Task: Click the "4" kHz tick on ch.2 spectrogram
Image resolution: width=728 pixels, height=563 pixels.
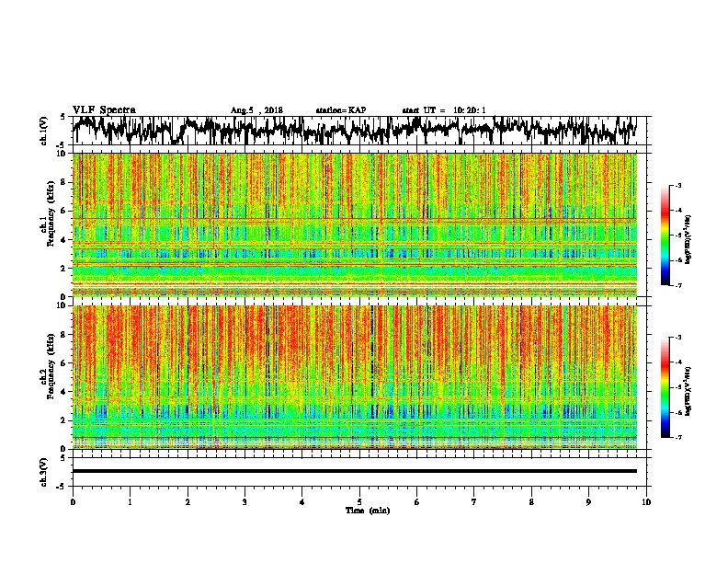Action: point(63,392)
